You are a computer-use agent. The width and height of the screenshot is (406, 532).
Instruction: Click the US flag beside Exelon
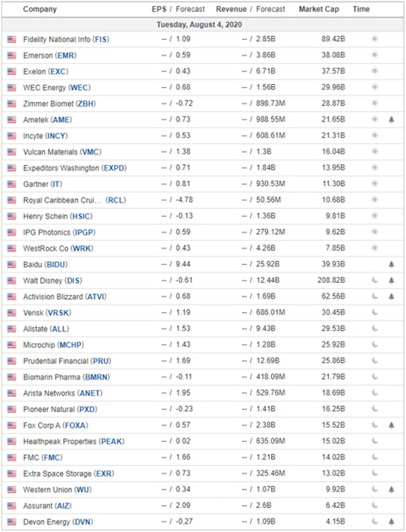(11, 71)
